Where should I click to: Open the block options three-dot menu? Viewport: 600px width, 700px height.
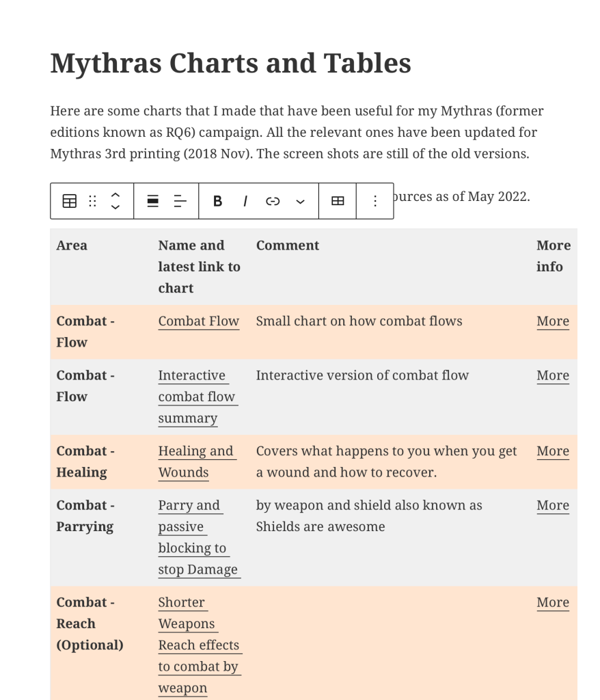tap(374, 201)
